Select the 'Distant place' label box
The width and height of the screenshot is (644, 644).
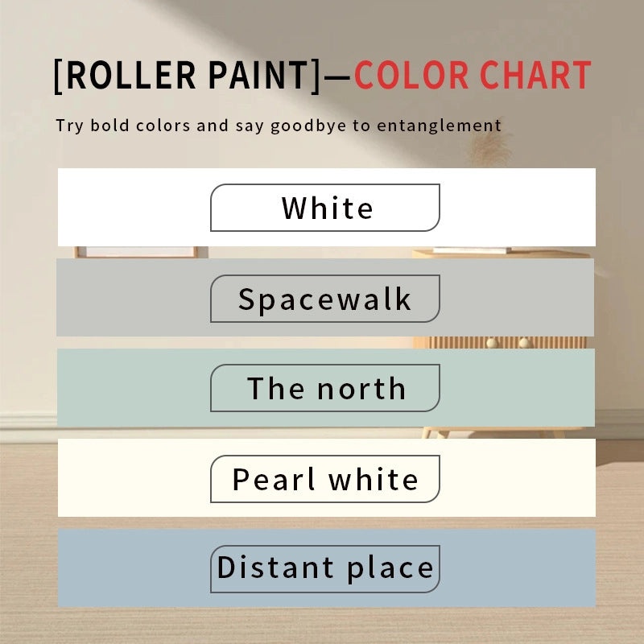pos(325,568)
